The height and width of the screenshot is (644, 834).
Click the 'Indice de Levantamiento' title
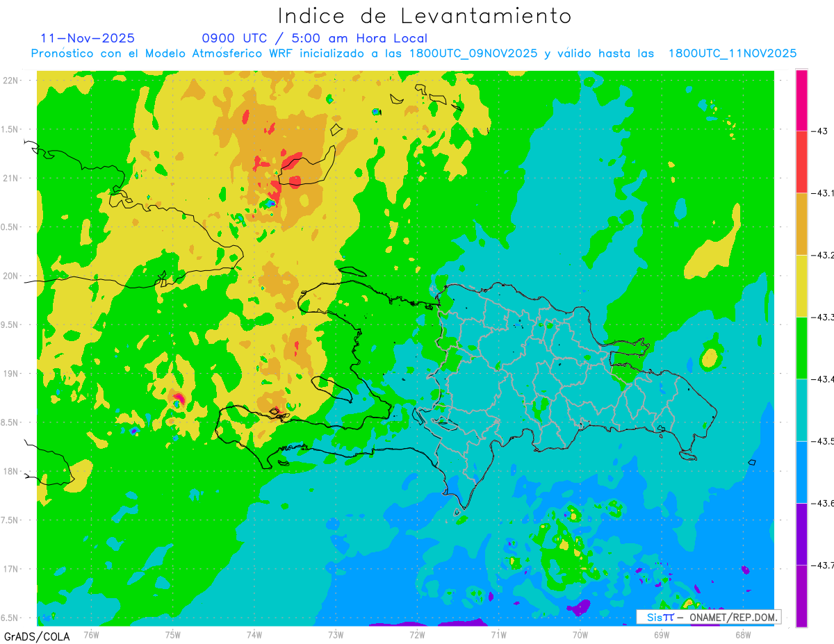coord(425,16)
